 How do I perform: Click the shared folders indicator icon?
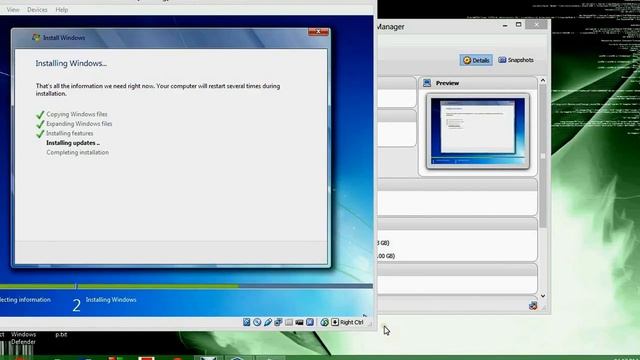click(x=289, y=322)
